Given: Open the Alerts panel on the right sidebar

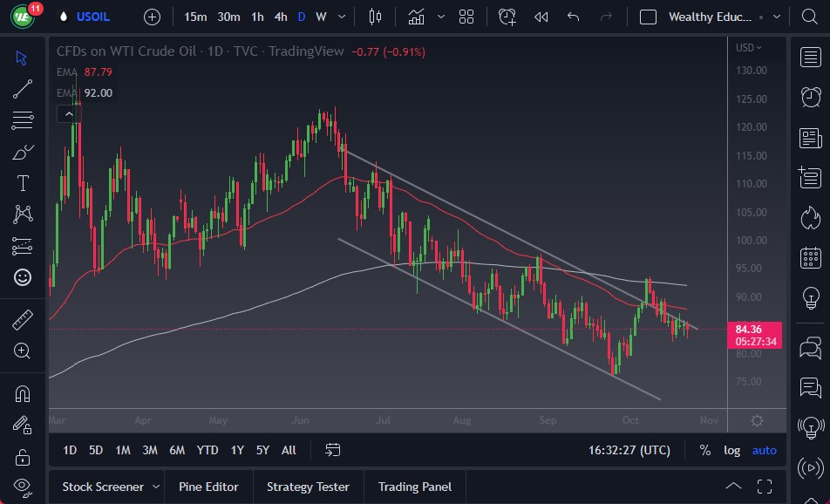Looking at the screenshot, I should [811, 96].
